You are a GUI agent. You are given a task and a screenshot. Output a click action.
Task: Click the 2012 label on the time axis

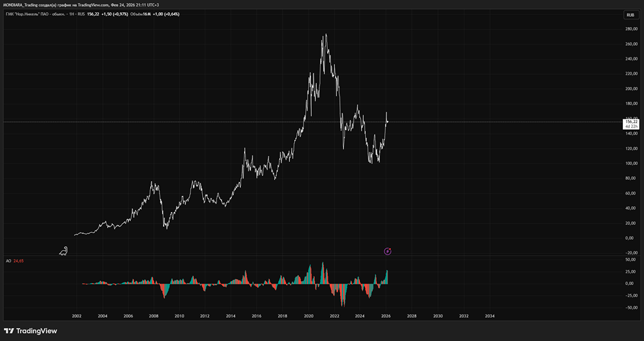coord(205,317)
